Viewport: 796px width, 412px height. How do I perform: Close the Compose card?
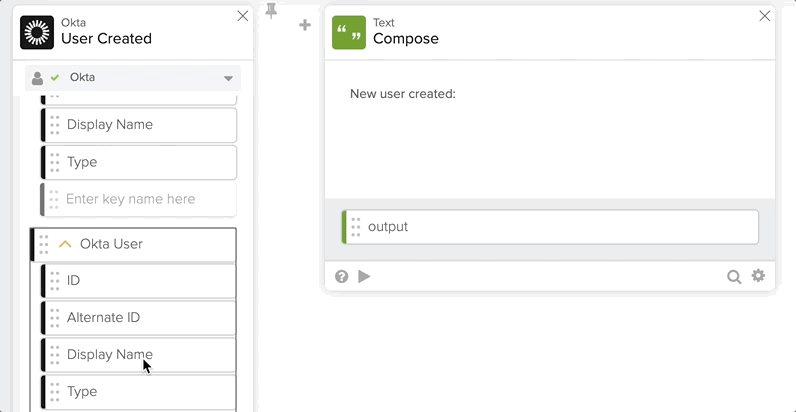tap(765, 16)
